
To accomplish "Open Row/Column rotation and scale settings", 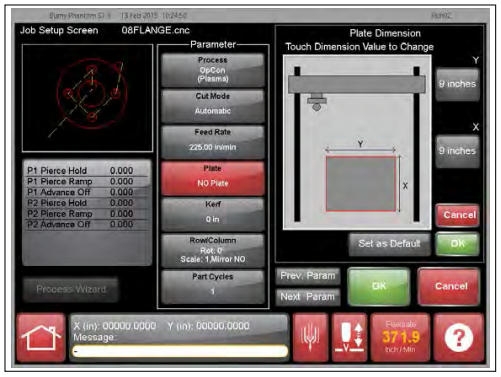I will coord(213,250).
